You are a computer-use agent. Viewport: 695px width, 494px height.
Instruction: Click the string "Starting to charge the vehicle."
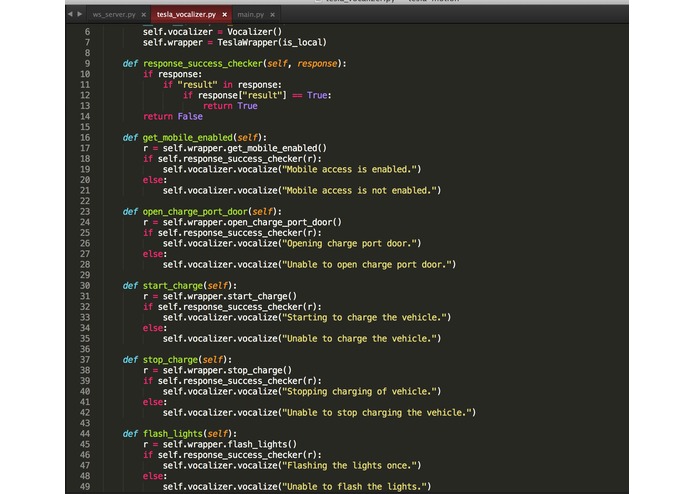point(364,318)
